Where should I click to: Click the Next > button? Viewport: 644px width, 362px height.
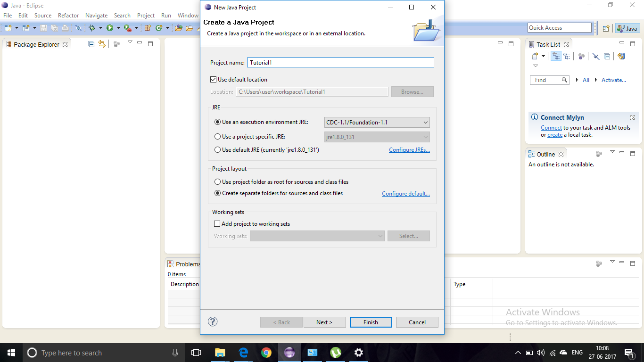pos(324,322)
